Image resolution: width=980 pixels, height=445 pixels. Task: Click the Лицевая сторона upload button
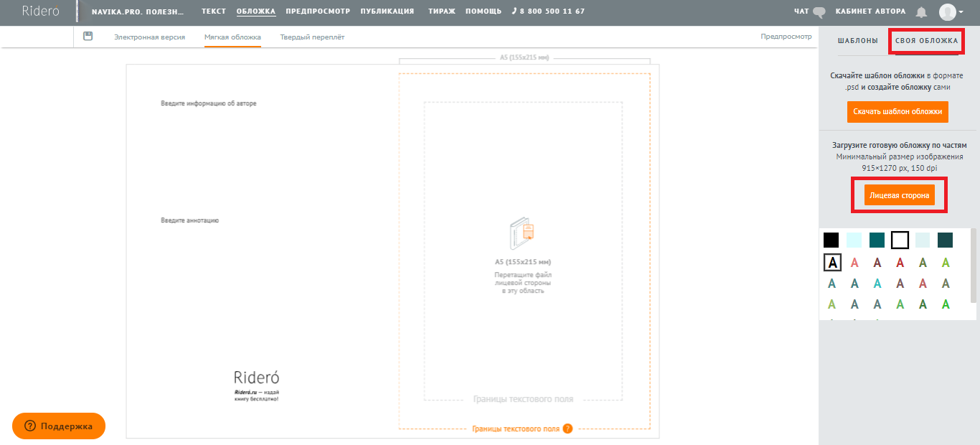coord(899,195)
